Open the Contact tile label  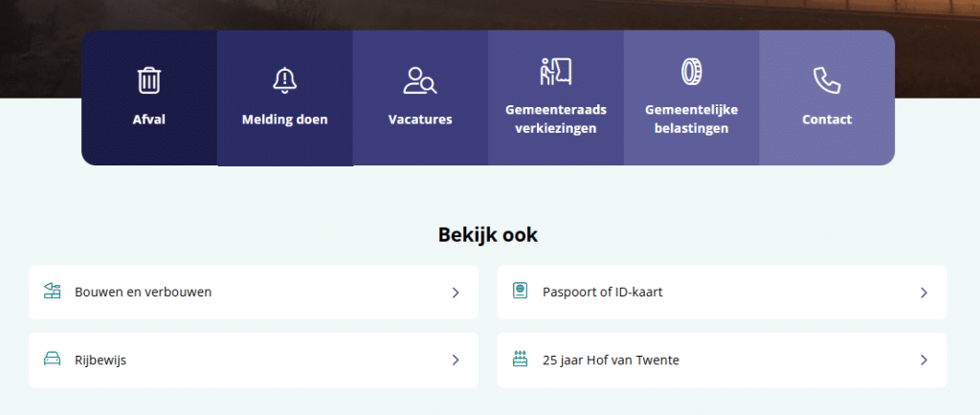click(x=827, y=120)
